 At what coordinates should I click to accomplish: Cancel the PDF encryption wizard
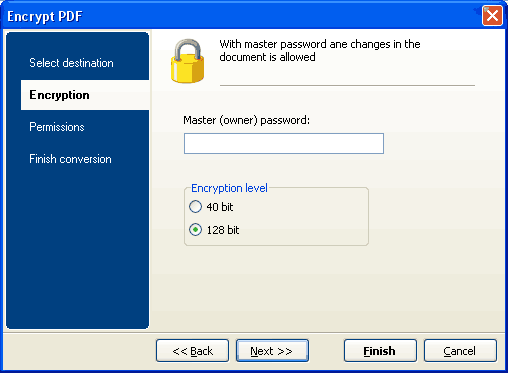[x=460, y=351]
